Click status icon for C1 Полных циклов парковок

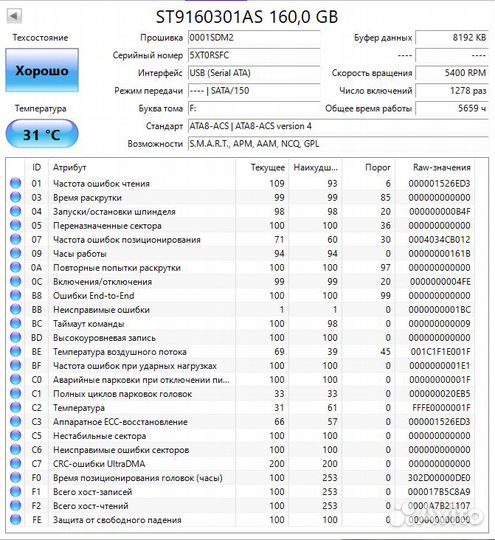point(16,393)
